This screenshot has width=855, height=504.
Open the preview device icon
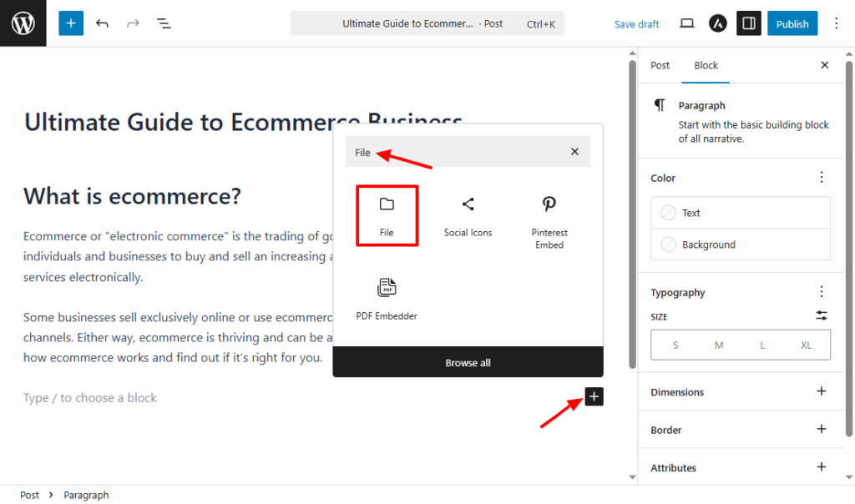(x=687, y=23)
